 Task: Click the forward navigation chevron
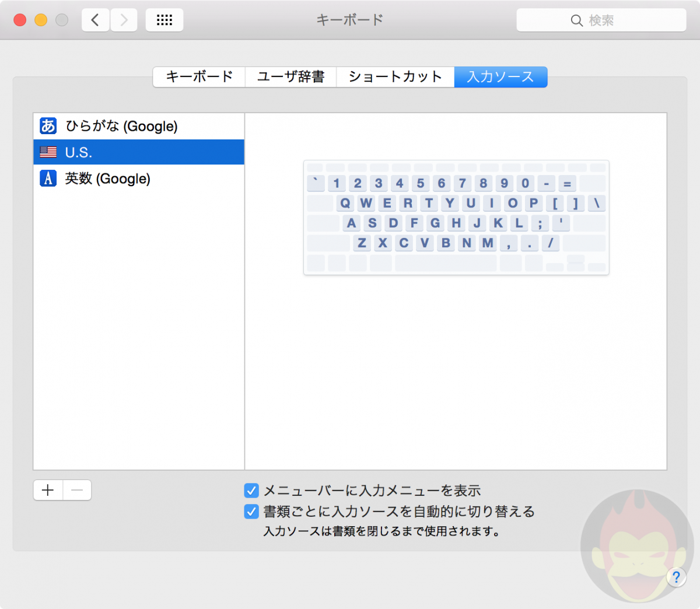click(124, 19)
